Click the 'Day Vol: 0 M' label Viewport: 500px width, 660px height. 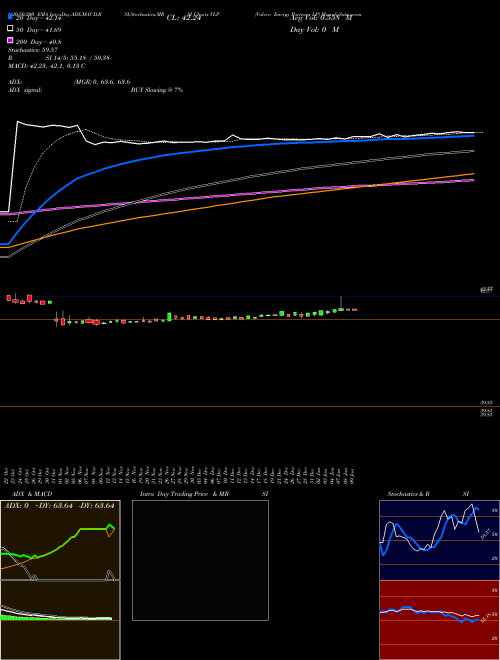click(314, 29)
